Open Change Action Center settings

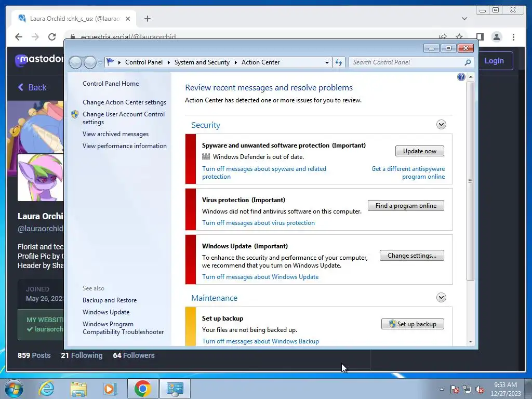(125, 102)
